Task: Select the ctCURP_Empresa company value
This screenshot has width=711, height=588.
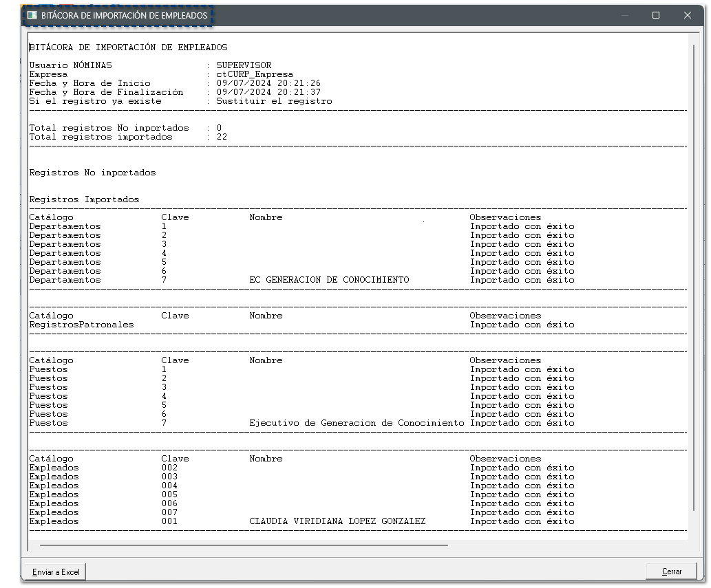Action: coord(254,74)
